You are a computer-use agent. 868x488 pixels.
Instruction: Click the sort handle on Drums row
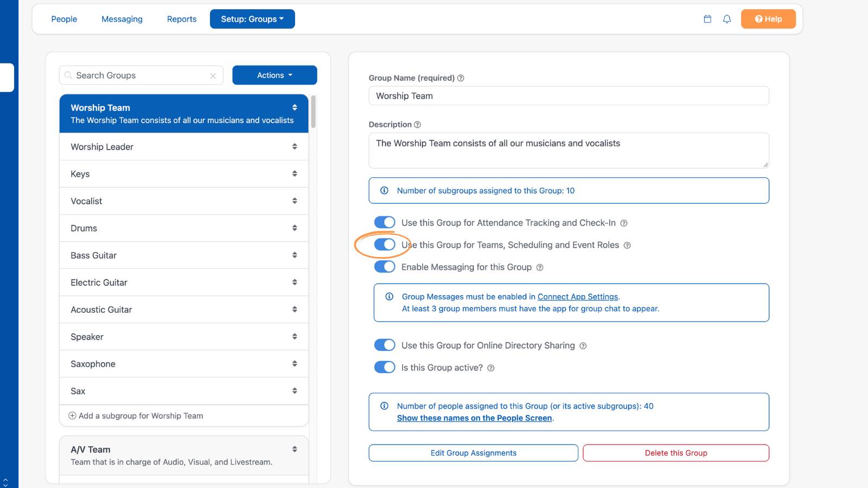tap(295, 228)
